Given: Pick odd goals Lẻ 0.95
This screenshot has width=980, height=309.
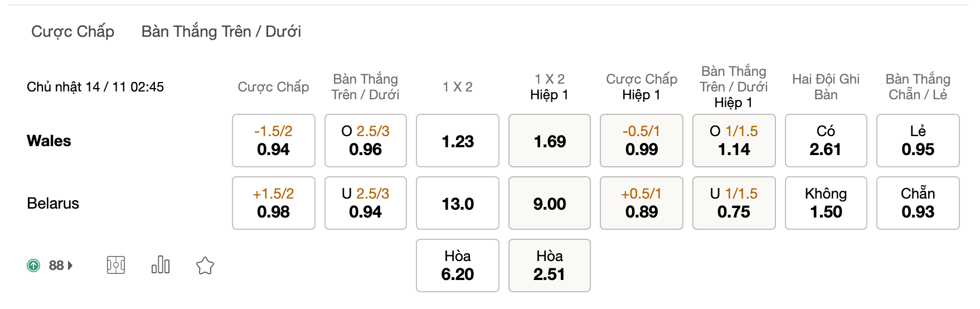Looking at the screenshot, I should (918, 141).
